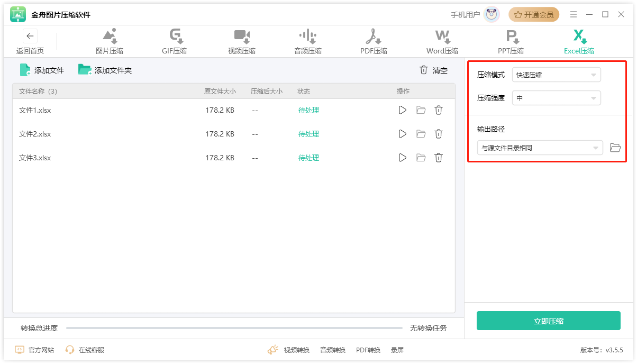The image size is (637, 364).
Task: Expand 压缩模式 dropdown
Action: tap(557, 75)
